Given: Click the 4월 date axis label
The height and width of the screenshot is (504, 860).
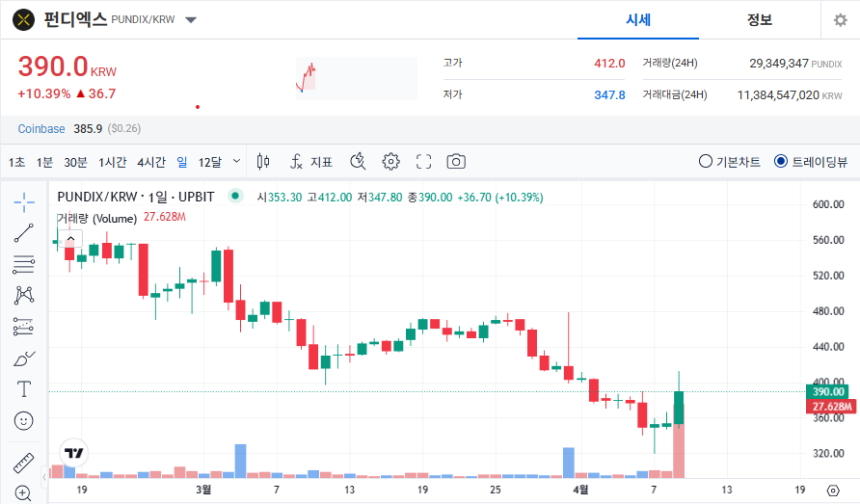Looking at the screenshot, I should point(580,490).
